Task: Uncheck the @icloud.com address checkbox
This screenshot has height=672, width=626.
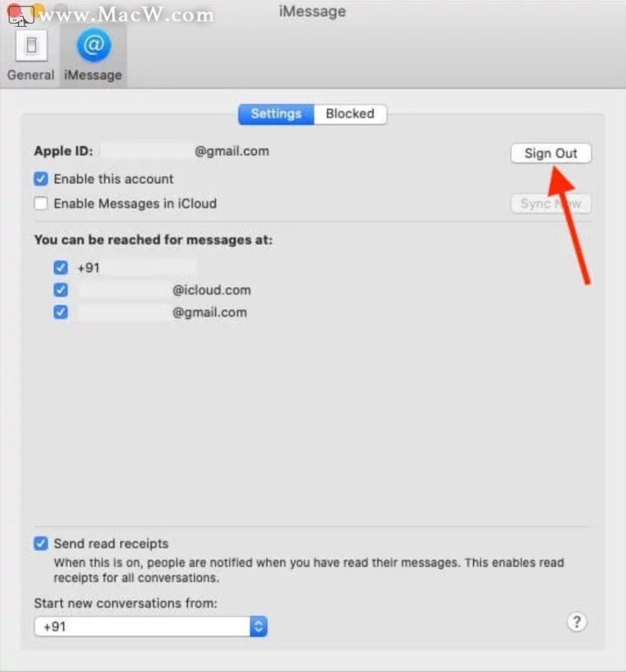Action: [61, 290]
